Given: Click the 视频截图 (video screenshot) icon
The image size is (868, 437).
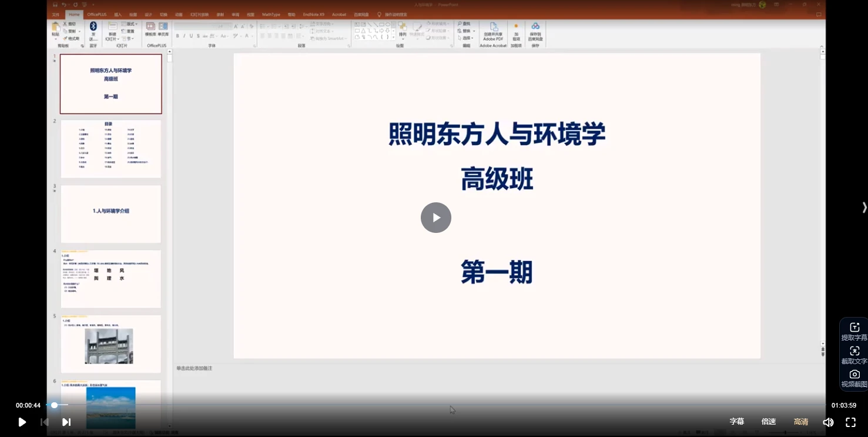Looking at the screenshot, I should coord(854,374).
